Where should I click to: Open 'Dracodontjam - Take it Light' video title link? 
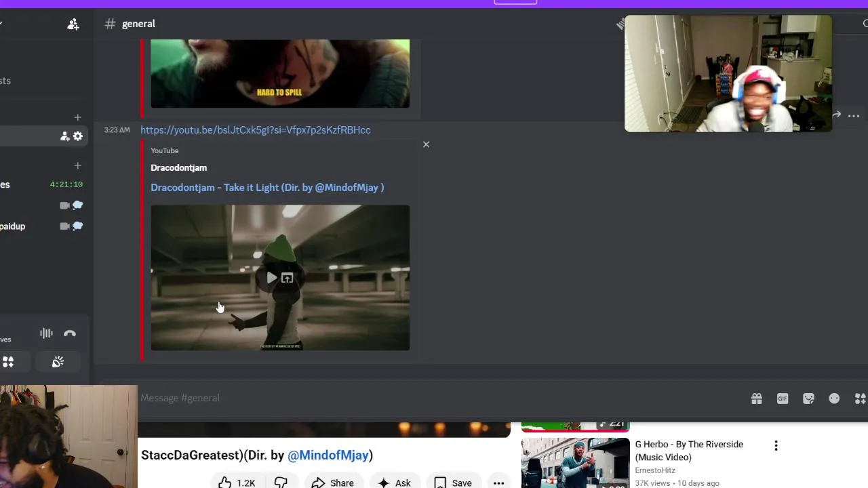(267, 188)
